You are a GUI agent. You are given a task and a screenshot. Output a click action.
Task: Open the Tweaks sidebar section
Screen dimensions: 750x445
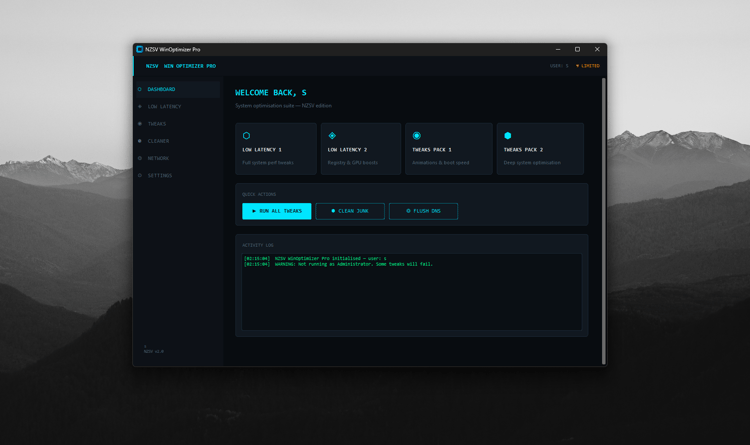click(x=178, y=124)
